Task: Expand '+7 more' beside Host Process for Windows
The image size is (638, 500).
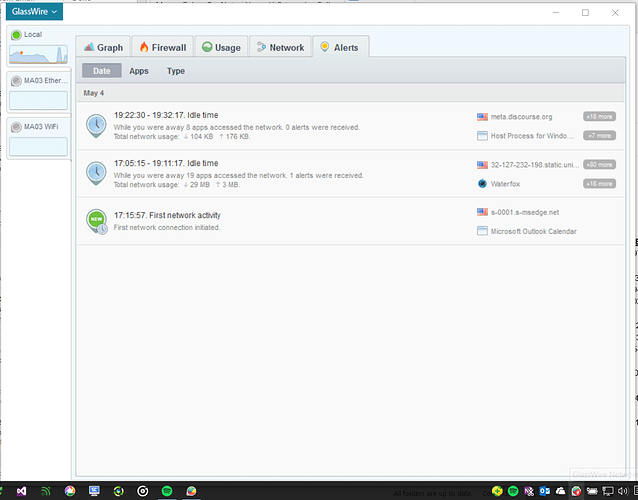Action: [599, 135]
